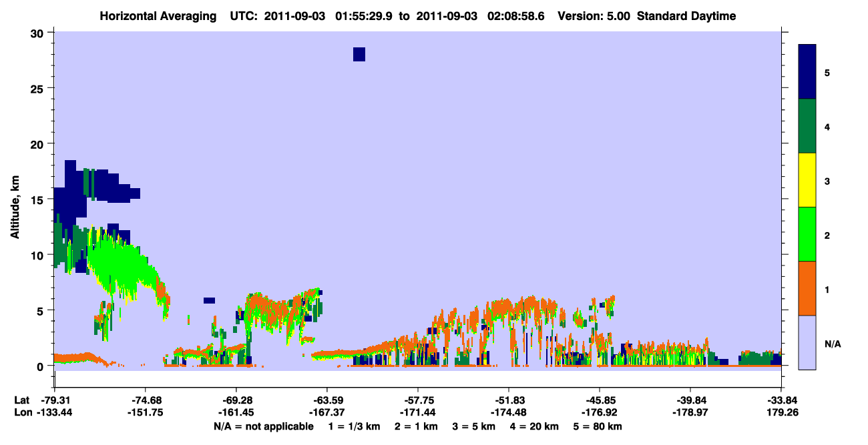Click 'Standard Daytime' in the title
The image size is (868, 445).
click(686, 16)
